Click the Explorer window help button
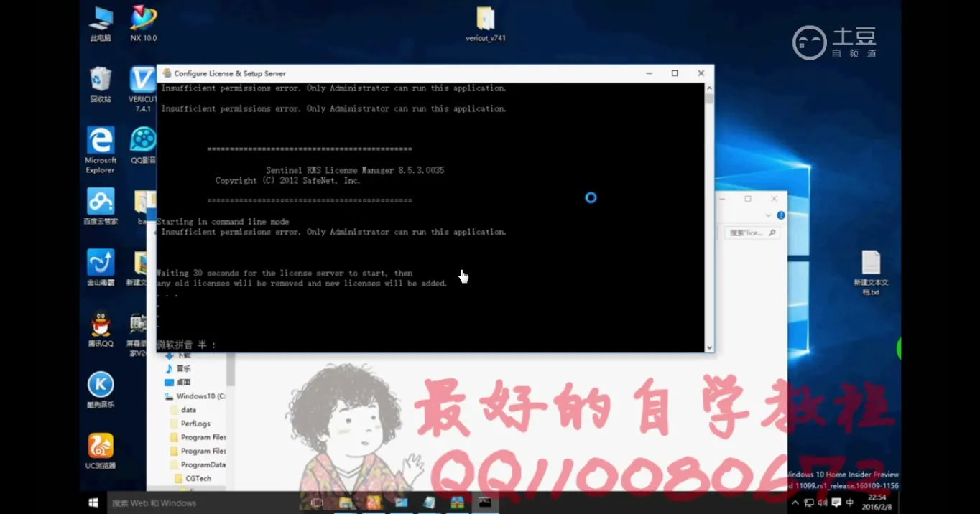The image size is (980, 514). click(781, 215)
